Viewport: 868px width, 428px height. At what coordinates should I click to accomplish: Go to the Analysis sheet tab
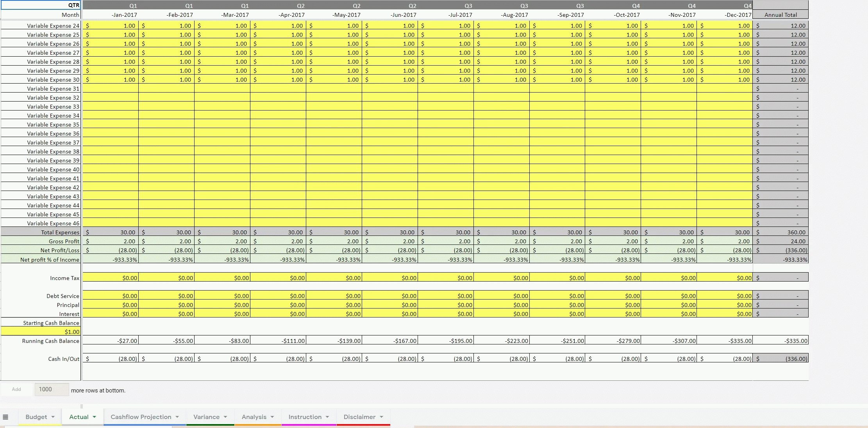tap(254, 417)
